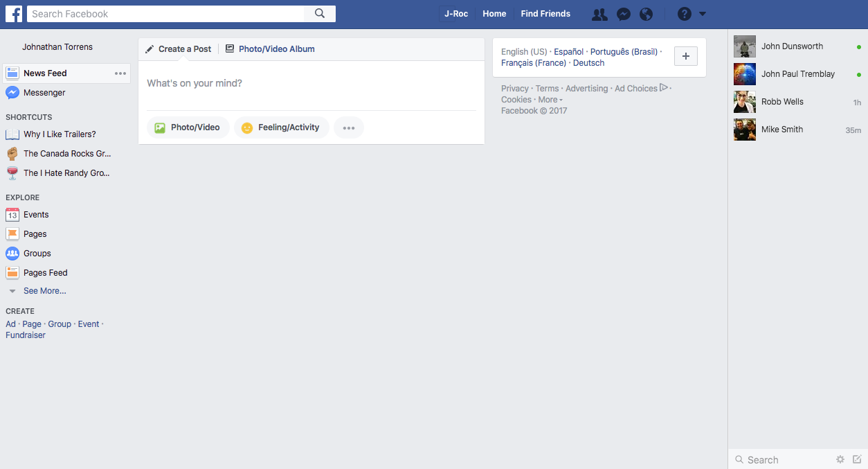Click the green Photo/Video picture icon
This screenshot has height=469, width=868.
160,127
